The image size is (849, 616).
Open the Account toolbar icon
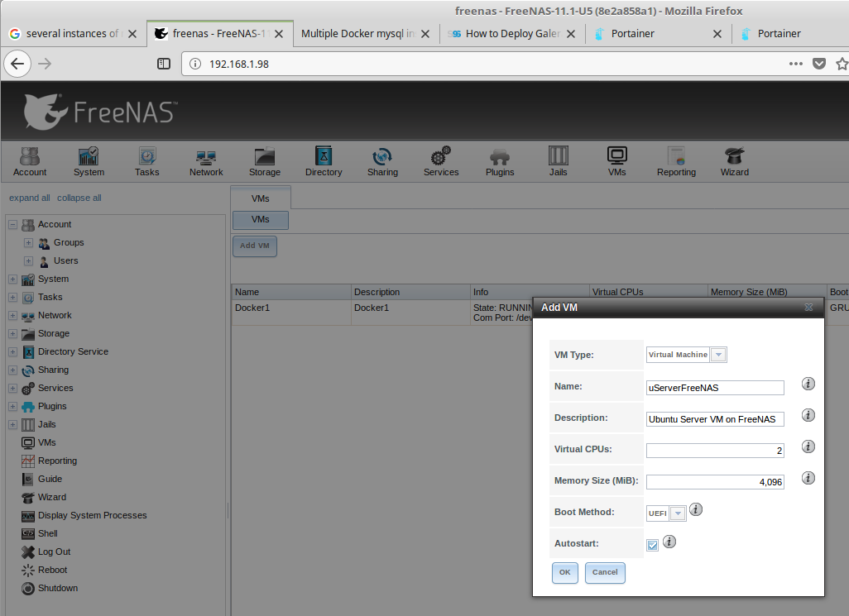[30, 161]
